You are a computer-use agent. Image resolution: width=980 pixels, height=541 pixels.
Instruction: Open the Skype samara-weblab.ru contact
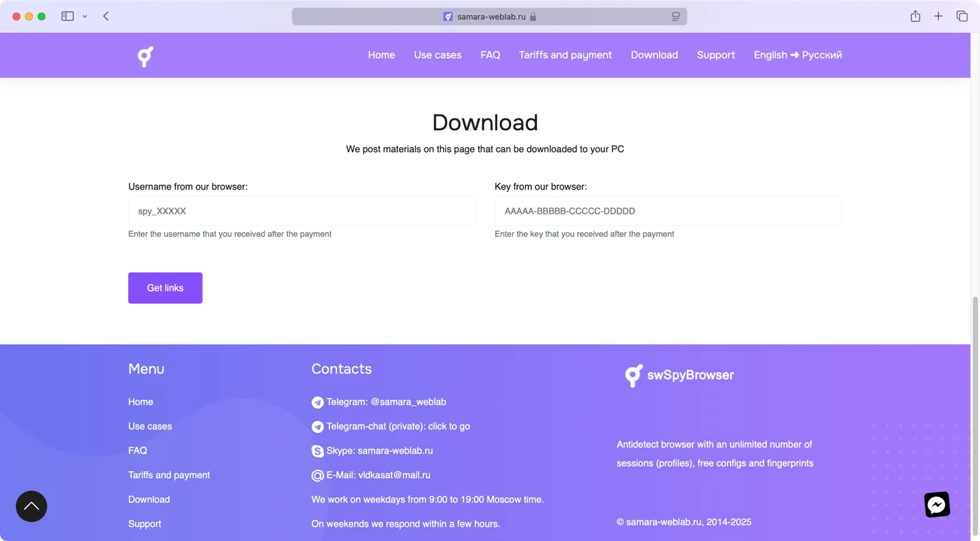(379, 451)
